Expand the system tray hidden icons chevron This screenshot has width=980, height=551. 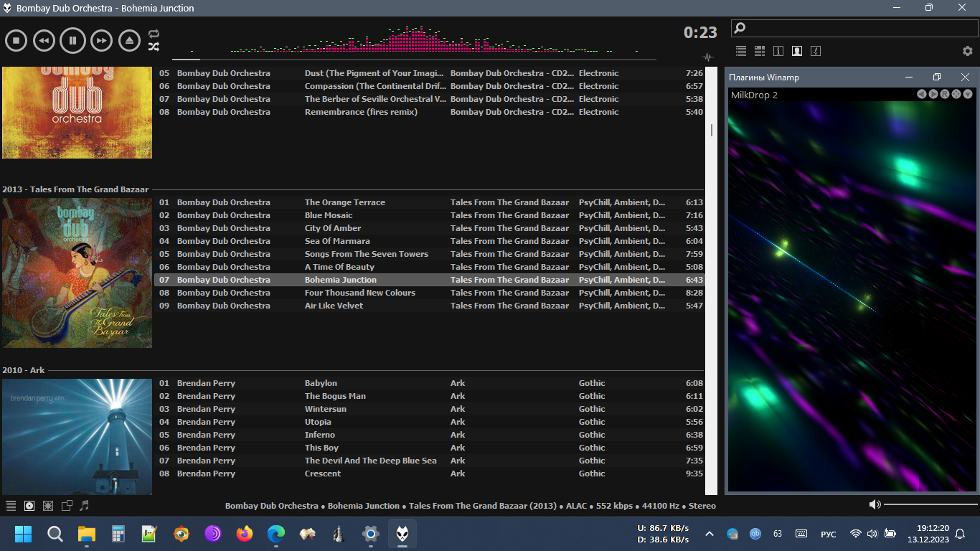(x=710, y=534)
